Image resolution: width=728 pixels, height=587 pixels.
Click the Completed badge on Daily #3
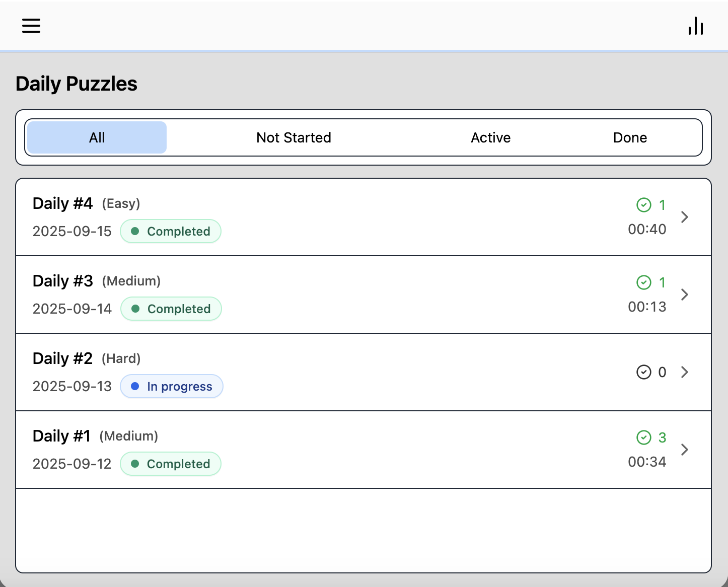coord(171,309)
